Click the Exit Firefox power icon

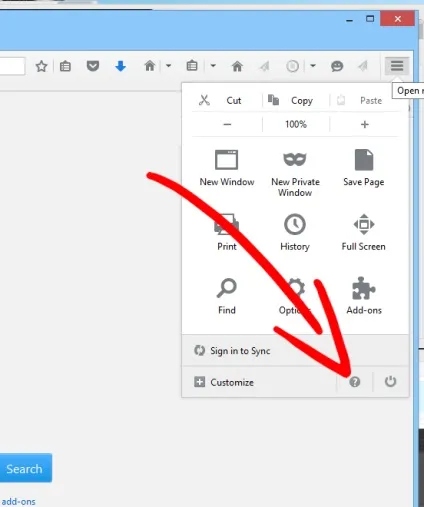(x=390, y=381)
